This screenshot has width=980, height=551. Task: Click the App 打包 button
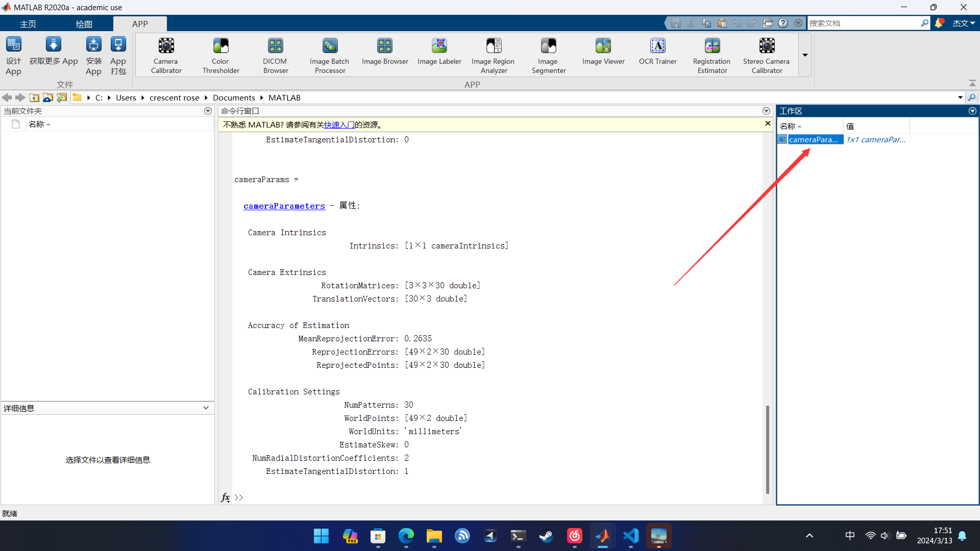point(118,56)
